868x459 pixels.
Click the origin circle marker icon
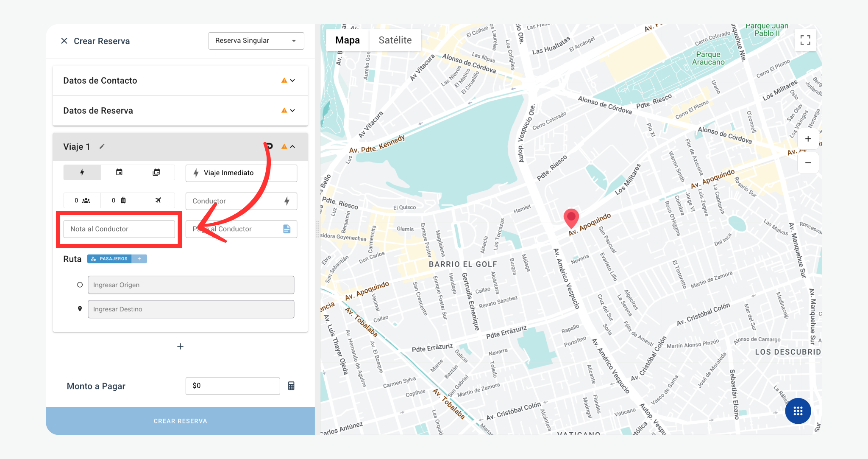[x=80, y=285]
